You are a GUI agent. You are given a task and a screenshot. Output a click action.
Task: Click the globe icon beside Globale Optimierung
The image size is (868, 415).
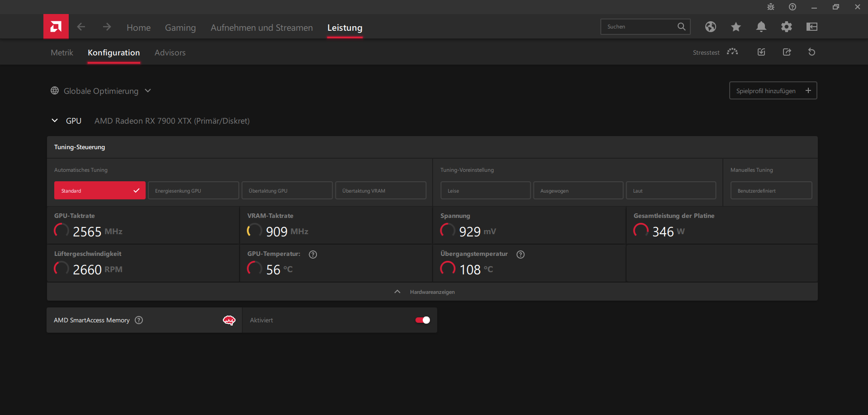pyautogui.click(x=55, y=91)
